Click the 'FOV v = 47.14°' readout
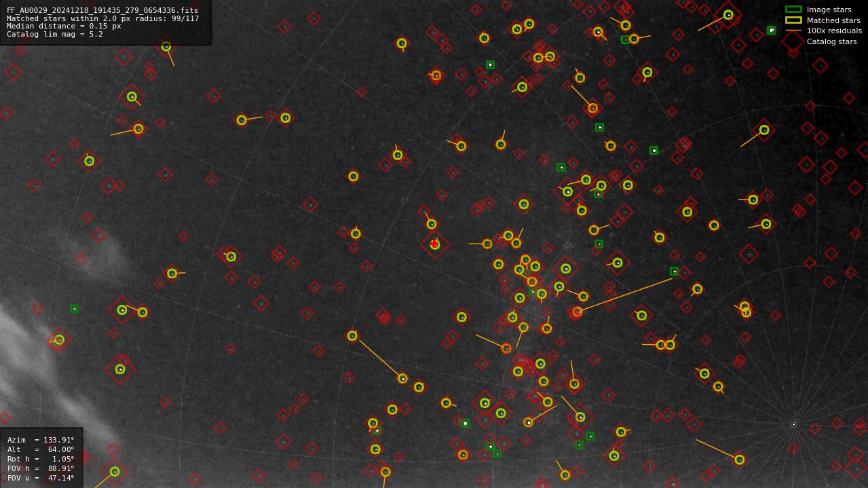The image size is (868, 488). pyautogui.click(x=41, y=478)
